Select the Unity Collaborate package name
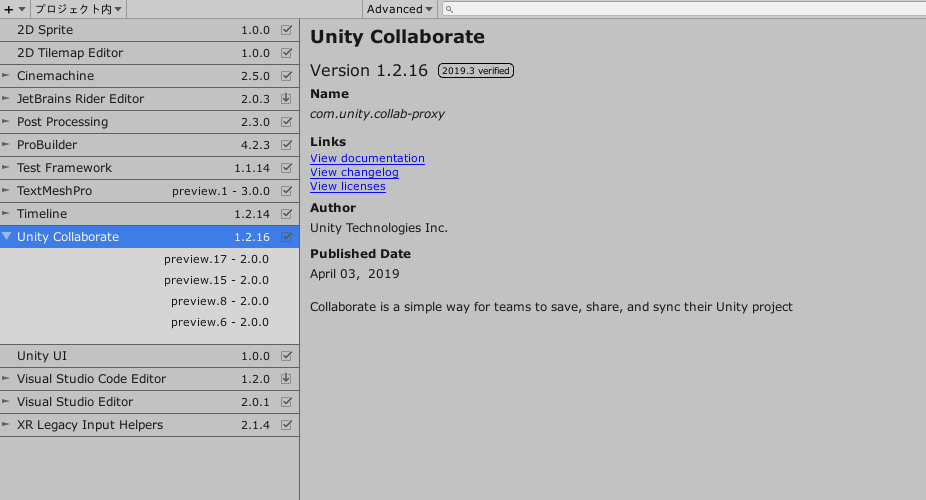The image size is (926, 500). (x=67, y=237)
